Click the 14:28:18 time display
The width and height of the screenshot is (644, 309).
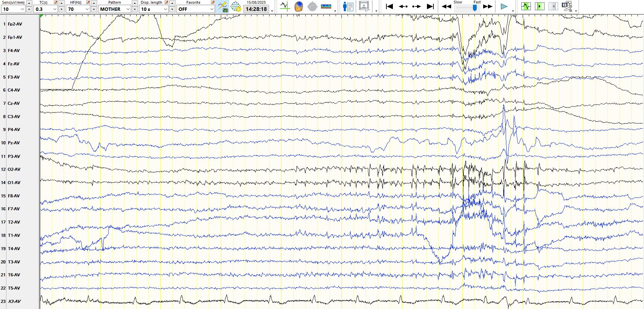256,9
